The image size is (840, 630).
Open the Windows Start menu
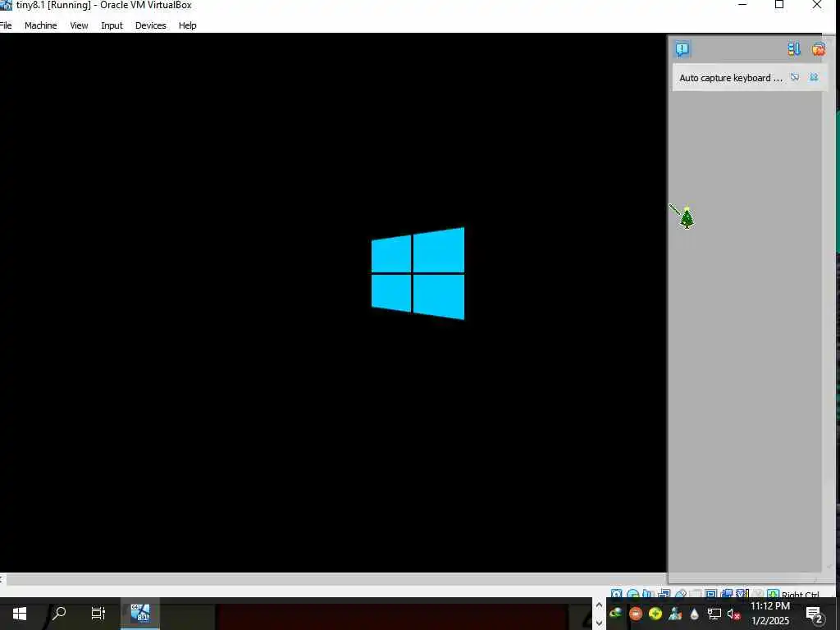point(20,614)
